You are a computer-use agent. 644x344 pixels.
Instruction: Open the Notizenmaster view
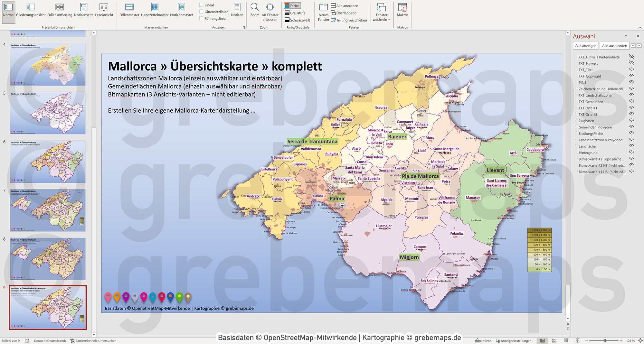[x=181, y=10]
